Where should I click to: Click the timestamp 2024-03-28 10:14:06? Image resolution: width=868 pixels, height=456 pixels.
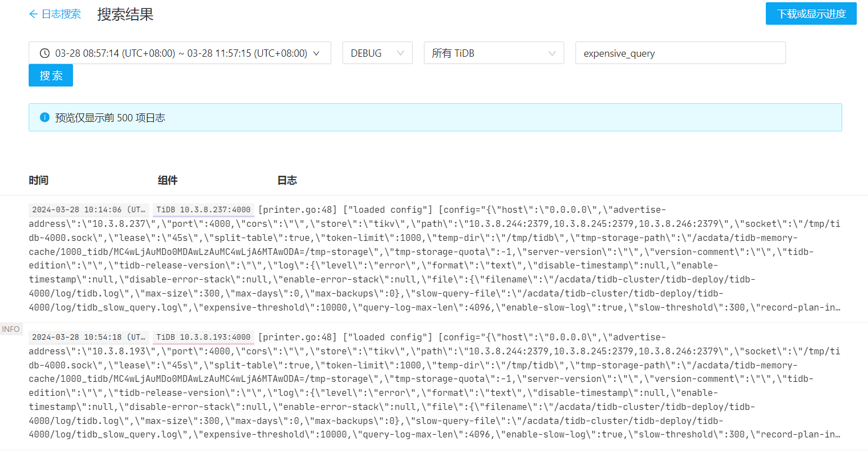click(89, 210)
